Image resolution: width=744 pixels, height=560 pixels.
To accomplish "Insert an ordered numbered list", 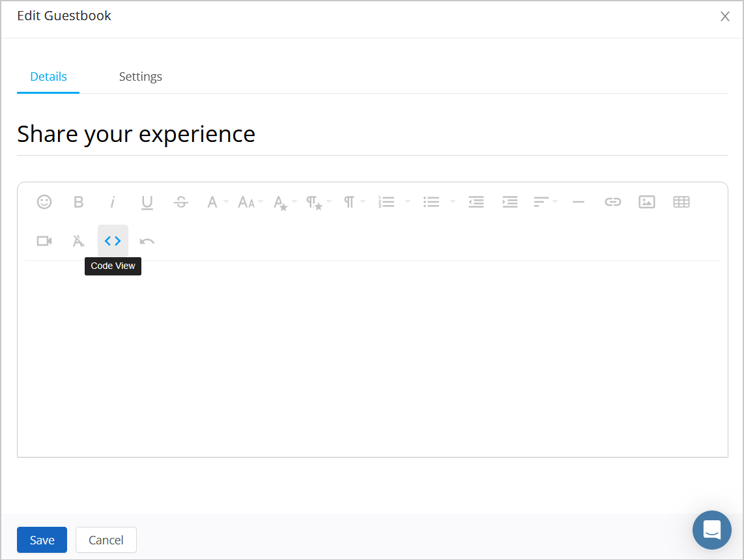I will [386, 202].
